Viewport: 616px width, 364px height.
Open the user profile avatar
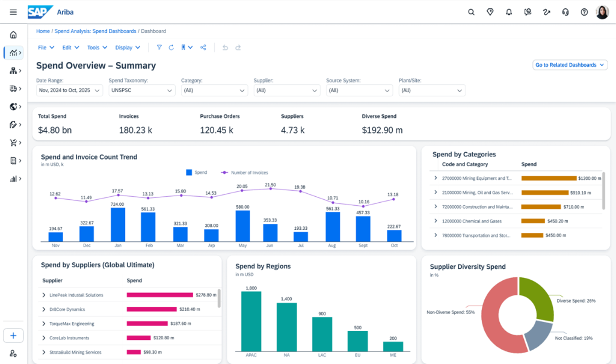click(x=602, y=12)
